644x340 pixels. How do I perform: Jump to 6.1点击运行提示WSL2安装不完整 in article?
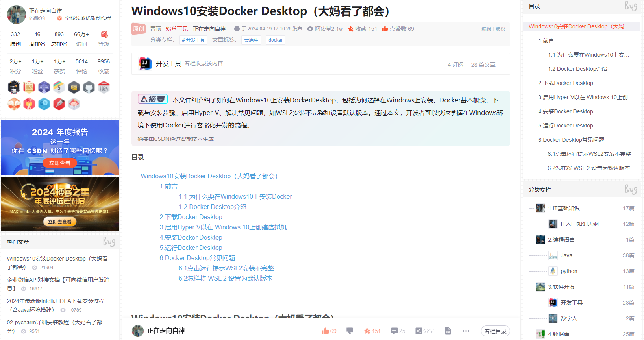(226, 268)
